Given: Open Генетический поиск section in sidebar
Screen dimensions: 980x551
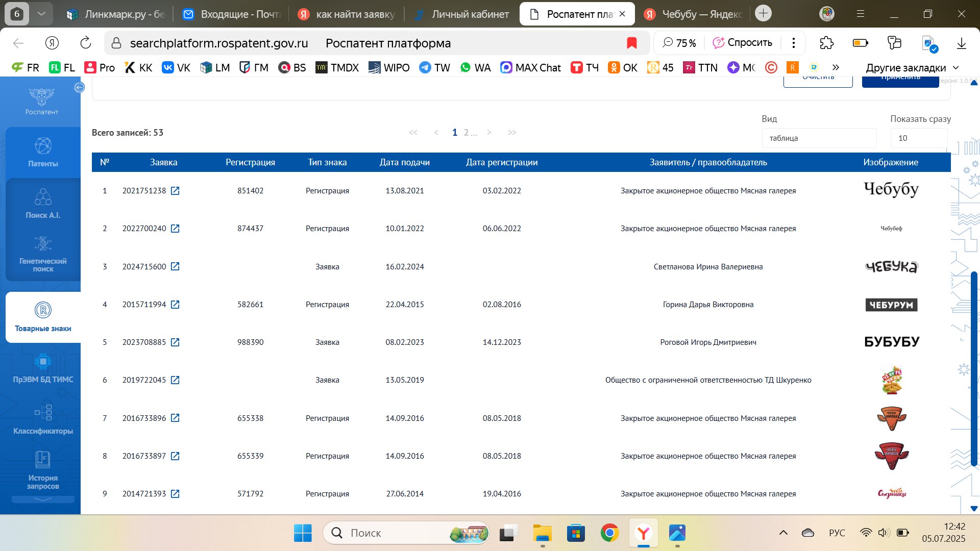Looking at the screenshot, I should click(x=43, y=254).
